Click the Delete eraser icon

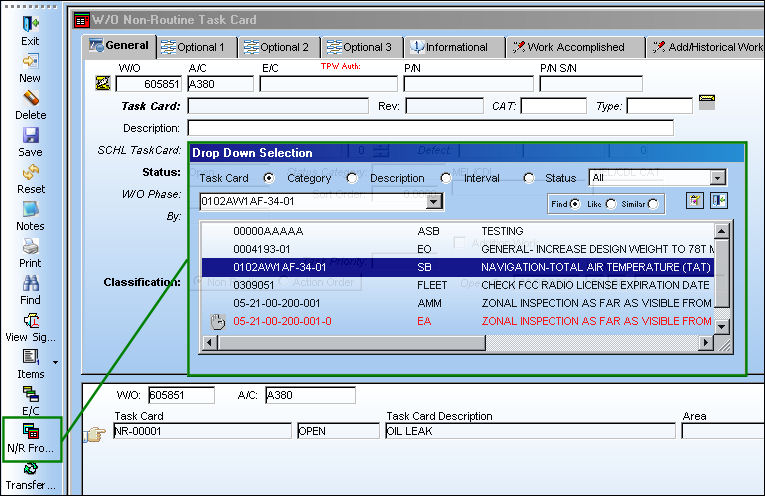[31, 98]
